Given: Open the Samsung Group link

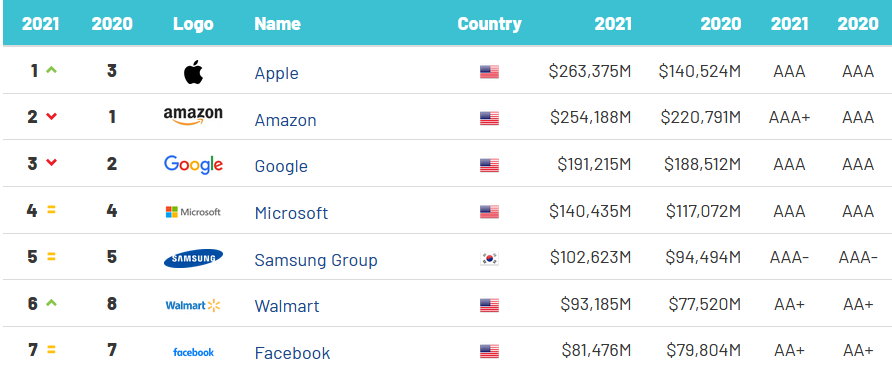Looking at the screenshot, I should click(316, 260).
